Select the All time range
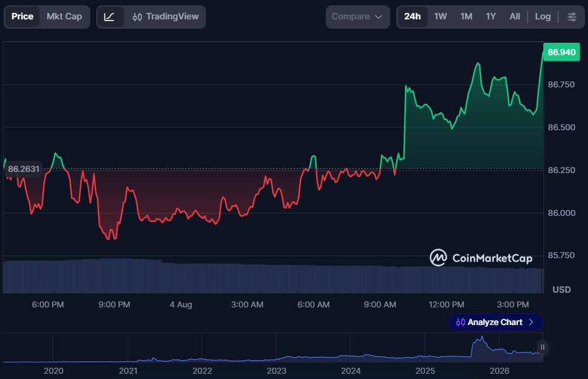Image resolution: width=588 pixels, height=379 pixels. [x=515, y=16]
